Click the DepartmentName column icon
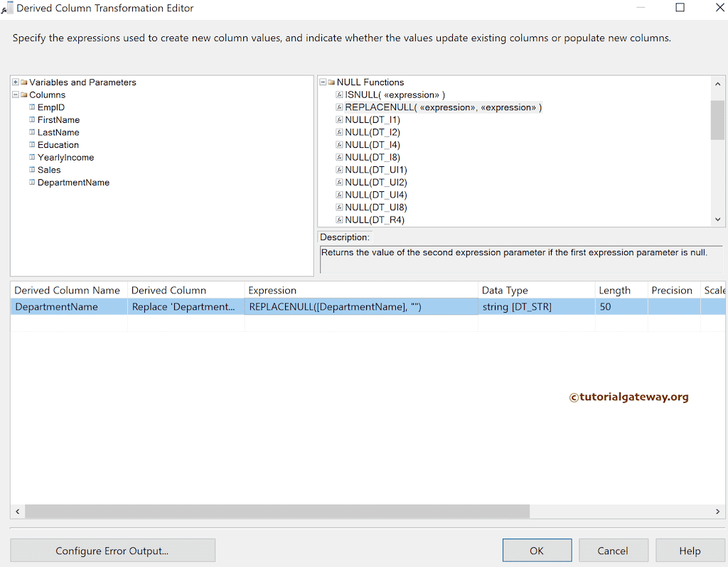This screenshot has width=728, height=567. pos(31,183)
